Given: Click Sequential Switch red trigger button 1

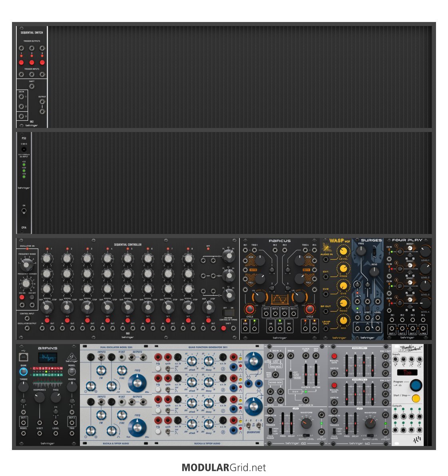Looking at the screenshot, I should pyautogui.click(x=21, y=62).
